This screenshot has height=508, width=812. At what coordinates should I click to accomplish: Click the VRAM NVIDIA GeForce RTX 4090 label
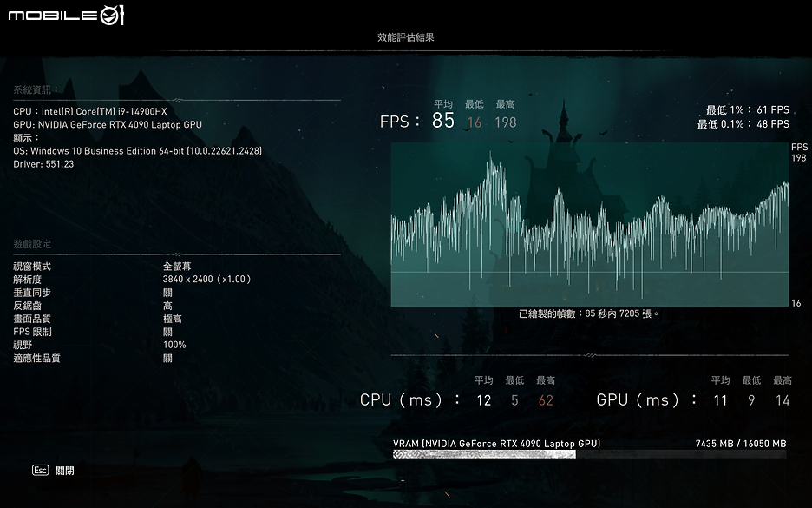496,444
